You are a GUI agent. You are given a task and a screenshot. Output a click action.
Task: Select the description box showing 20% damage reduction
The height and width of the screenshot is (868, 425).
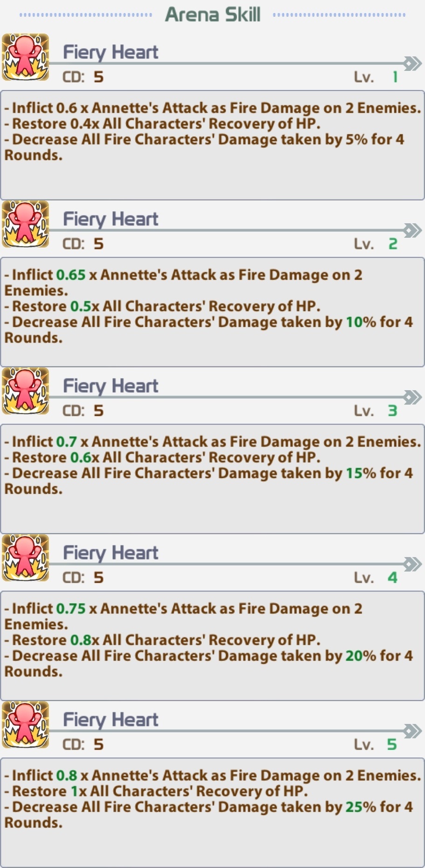(x=212, y=646)
